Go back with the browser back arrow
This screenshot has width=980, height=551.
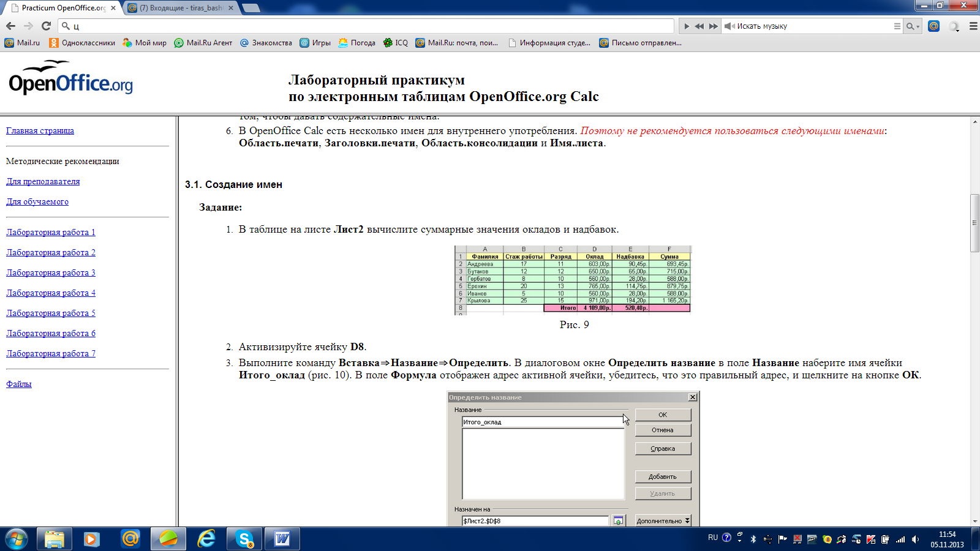point(10,26)
